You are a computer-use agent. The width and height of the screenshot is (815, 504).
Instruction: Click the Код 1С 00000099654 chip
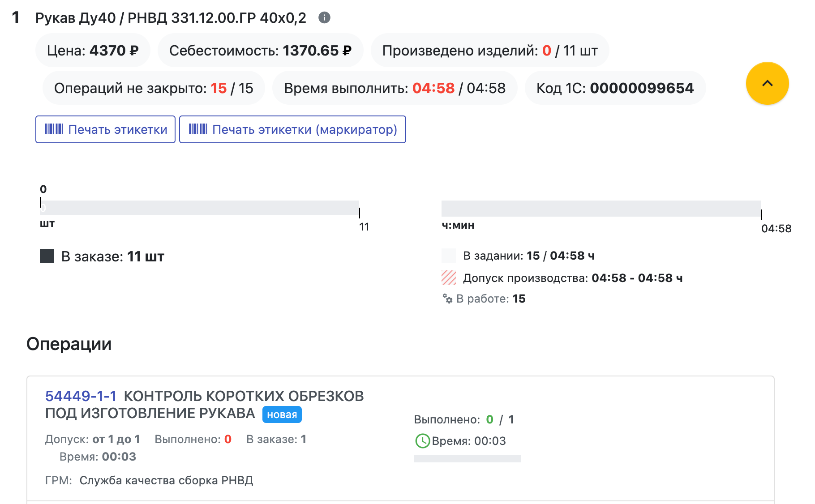pos(615,88)
